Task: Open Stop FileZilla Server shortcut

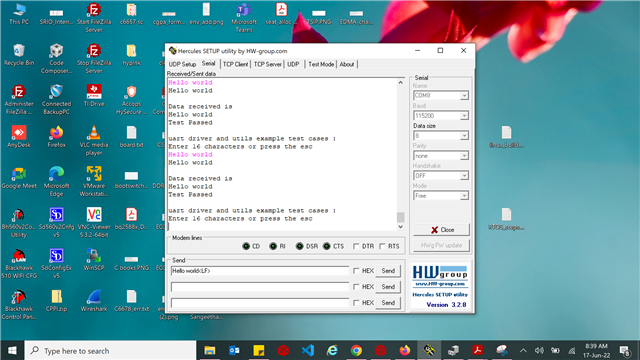Action: click(x=94, y=58)
